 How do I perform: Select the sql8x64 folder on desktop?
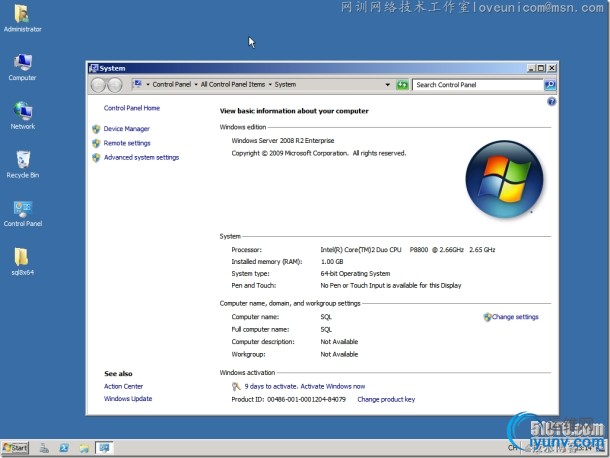22,261
